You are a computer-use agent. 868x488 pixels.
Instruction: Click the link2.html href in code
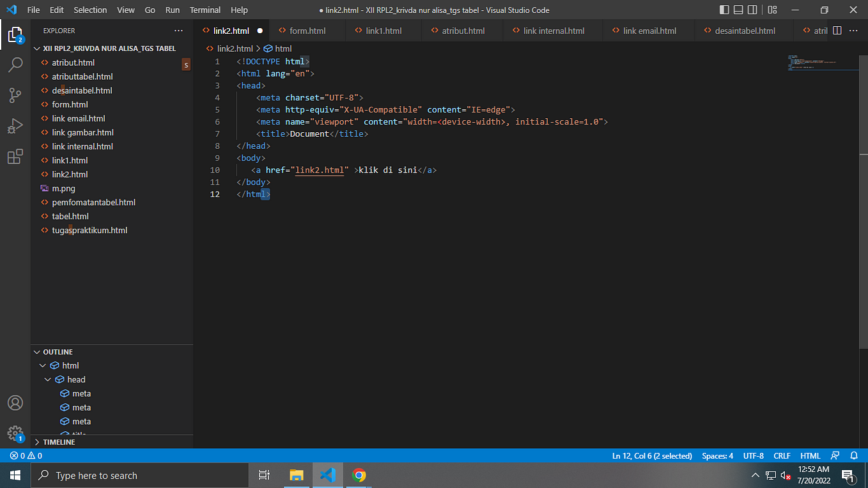coord(319,170)
